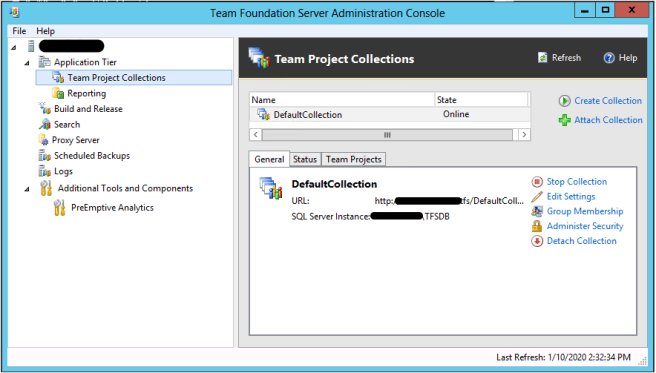
Task: Click the Refresh label in header
Action: [566, 58]
